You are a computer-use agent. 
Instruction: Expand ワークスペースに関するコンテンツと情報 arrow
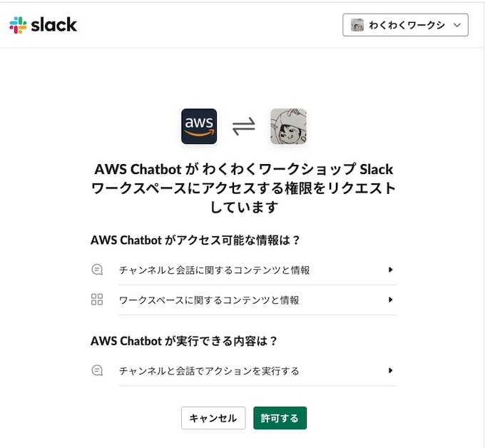click(x=391, y=300)
